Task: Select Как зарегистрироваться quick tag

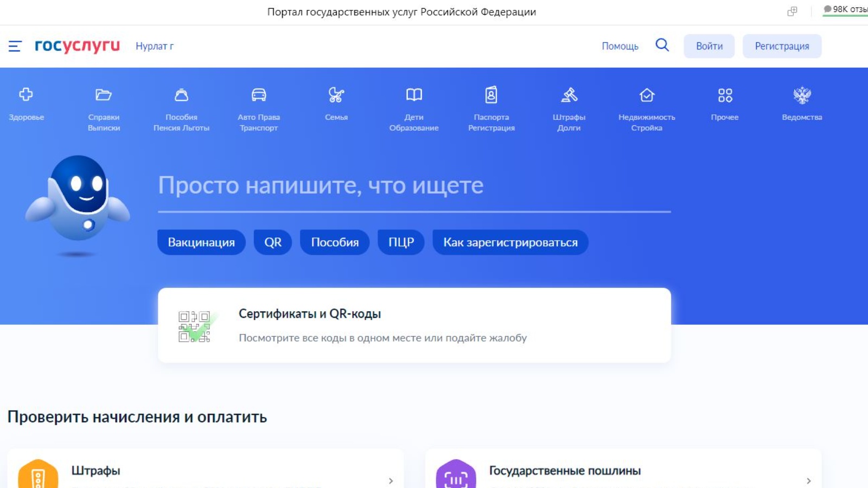Action: click(510, 242)
